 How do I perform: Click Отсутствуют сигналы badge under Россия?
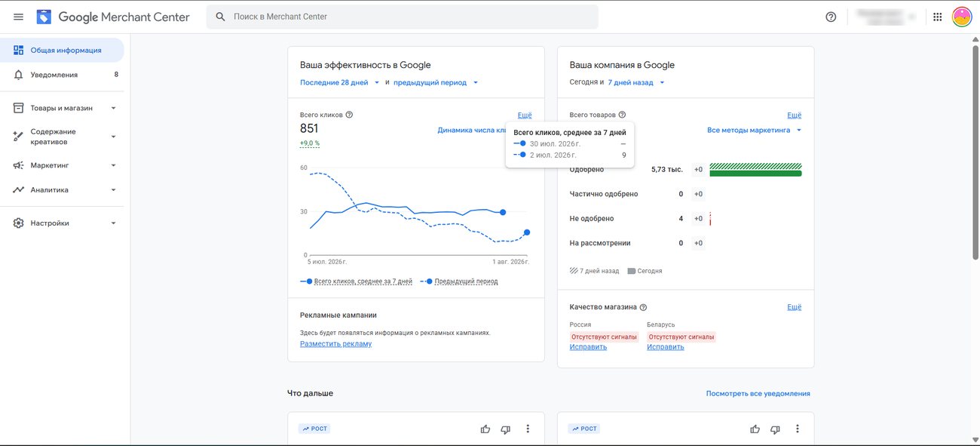(x=604, y=337)
